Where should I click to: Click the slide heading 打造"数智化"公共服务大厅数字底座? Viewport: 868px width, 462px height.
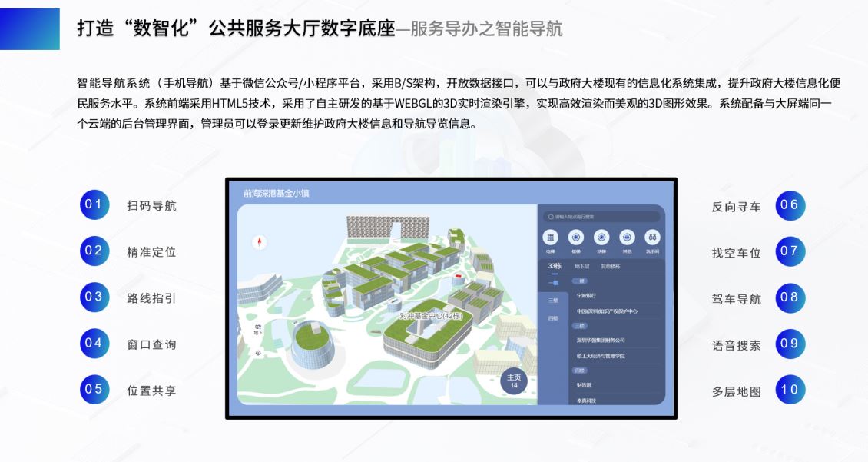[x=237, y=28]
